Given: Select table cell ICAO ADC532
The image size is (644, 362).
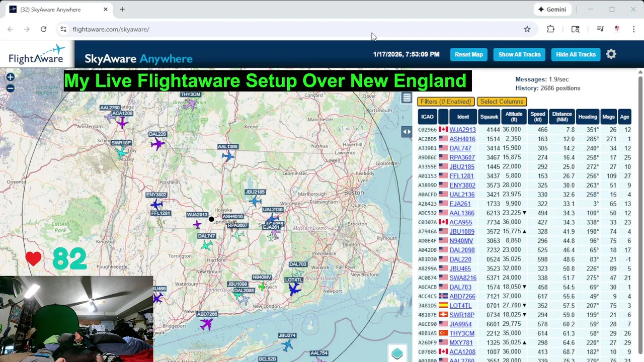Looking at the screenshot, I should click(x=427, y=213).
